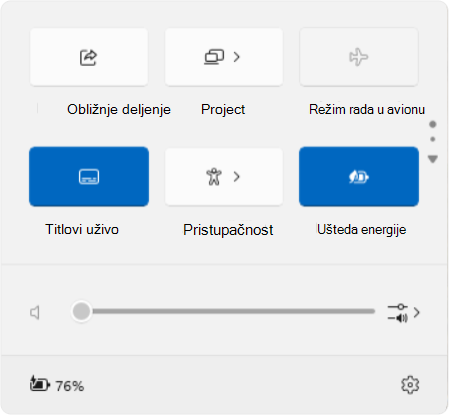
Task: Click the airplane mode plane icon
Action: coord(359,57)
